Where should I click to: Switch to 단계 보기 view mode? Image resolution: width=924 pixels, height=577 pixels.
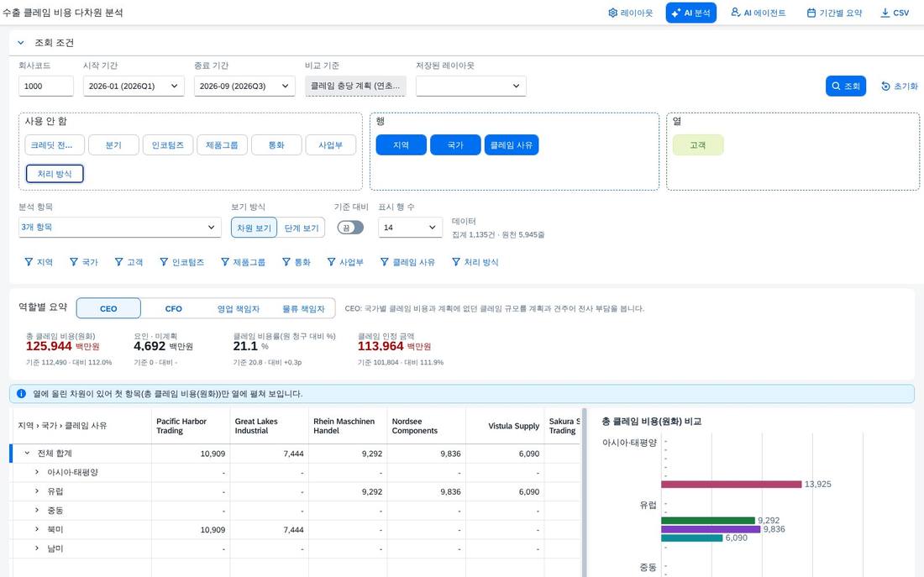point(301,228)
